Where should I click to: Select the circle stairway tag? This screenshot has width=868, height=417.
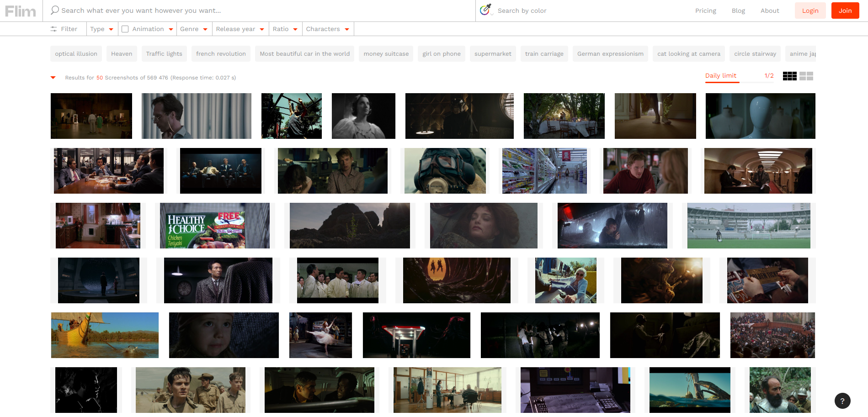coord(755,53)
